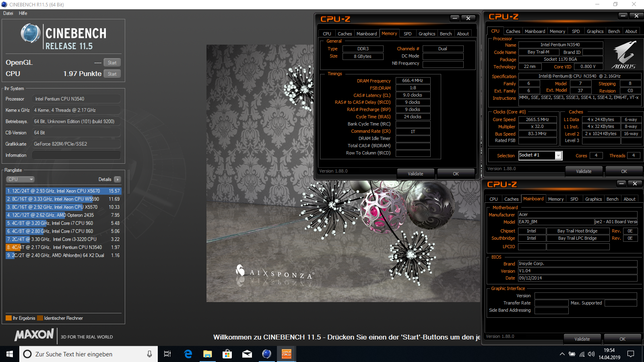
Task: Switch to CPU tab in Mainboard window
Action: (x=493, y=199)
